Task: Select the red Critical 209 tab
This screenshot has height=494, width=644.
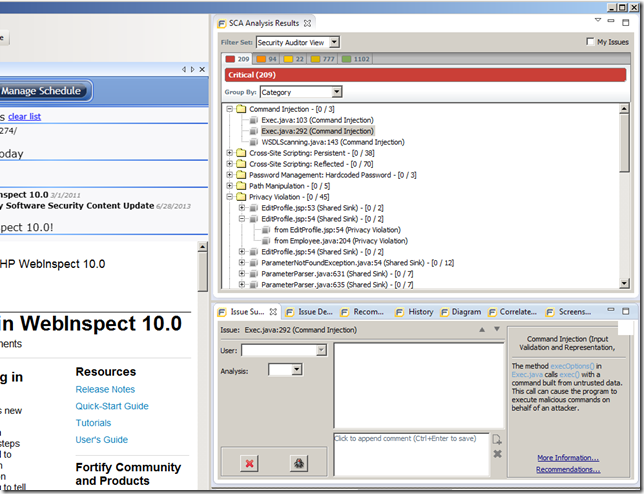Action: click(x=237, y=59)
